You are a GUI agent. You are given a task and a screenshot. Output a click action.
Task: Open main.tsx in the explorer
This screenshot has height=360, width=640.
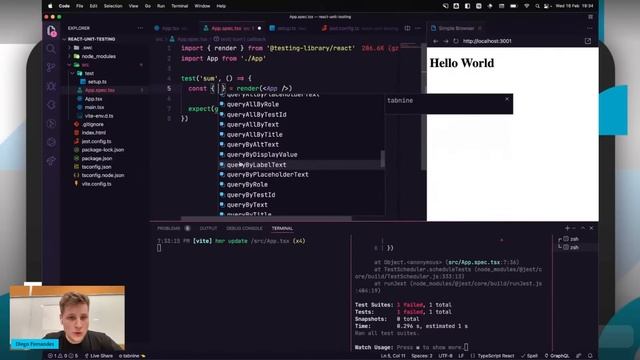[94, 107]
